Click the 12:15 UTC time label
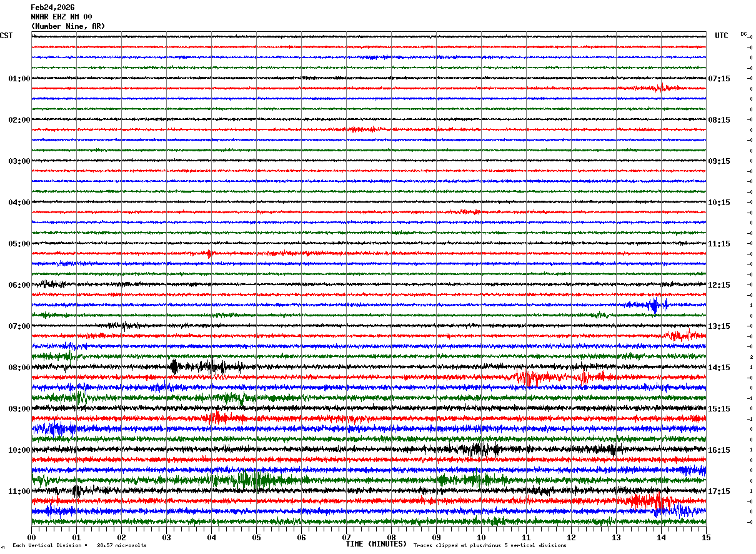The width and height of the screenshot is (756, 554). pyautogui.click(x=719, y=285)
